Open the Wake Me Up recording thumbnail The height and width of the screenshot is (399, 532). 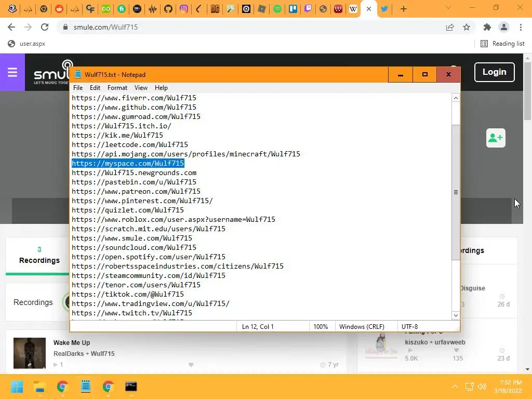click(x=30, y=353)
